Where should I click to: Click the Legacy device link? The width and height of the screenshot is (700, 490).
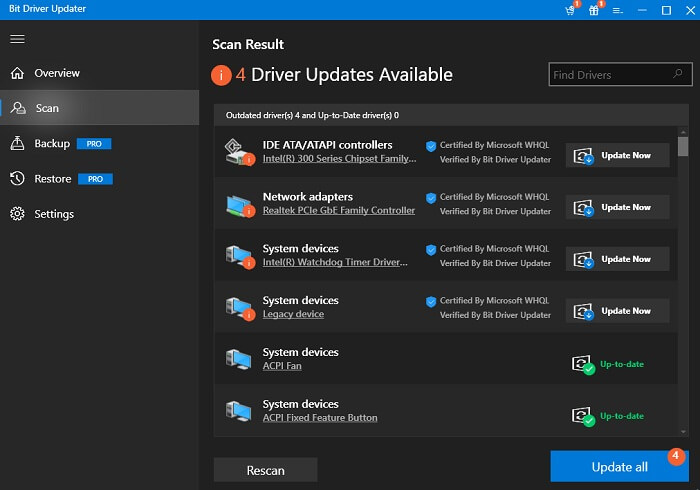tap(293, 314)
